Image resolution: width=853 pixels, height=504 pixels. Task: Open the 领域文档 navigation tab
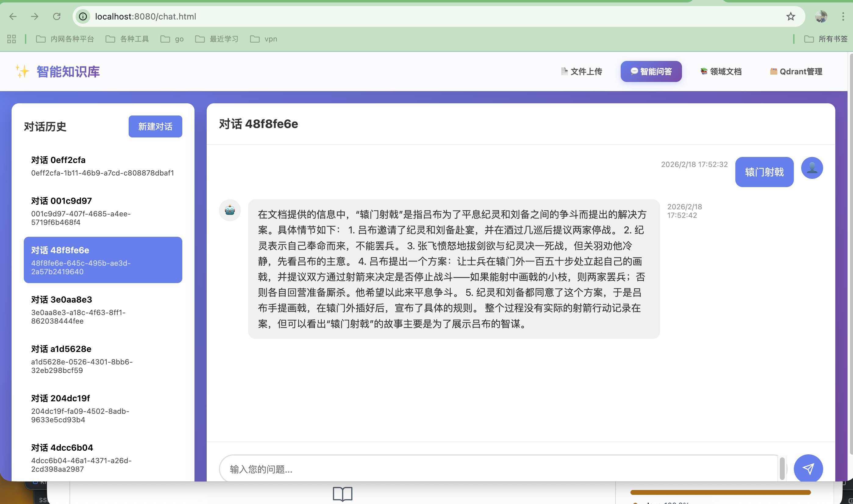pos(721,72)
